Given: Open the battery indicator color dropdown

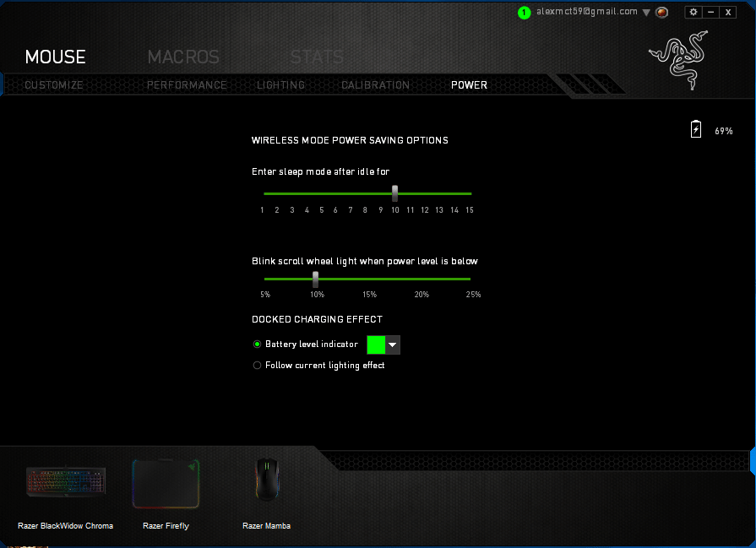Looking at the screenshot, I should tap(393, 345).
